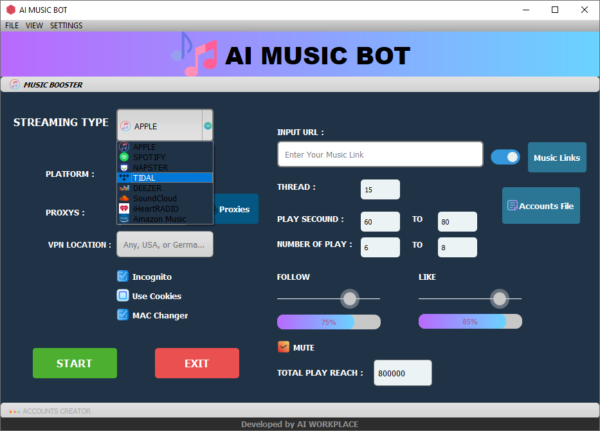Click the Apple Music icon in dropdown list
Screen dimensions: 600x431
[x=124, y=147]
